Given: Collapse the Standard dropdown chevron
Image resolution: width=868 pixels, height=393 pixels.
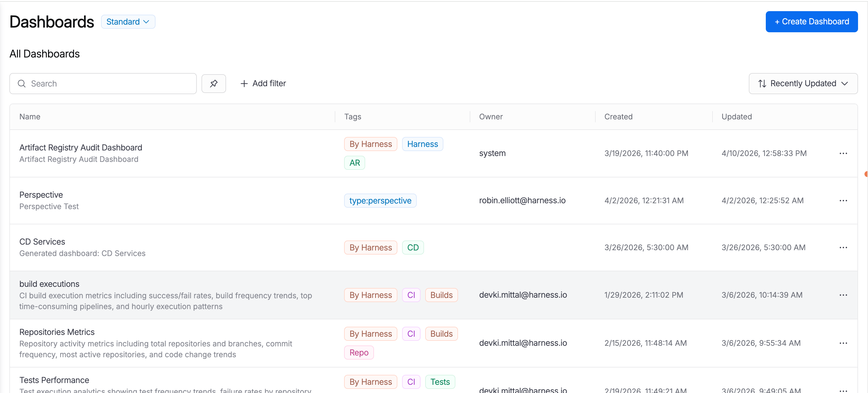Looking at the screenshot, I should [146, 22].
